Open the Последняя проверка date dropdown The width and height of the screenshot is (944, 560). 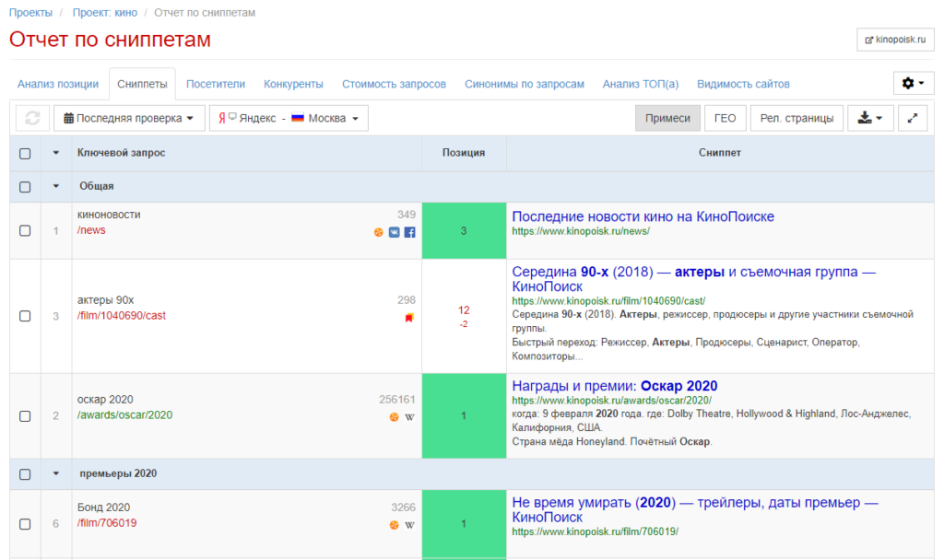coord(129,118)
